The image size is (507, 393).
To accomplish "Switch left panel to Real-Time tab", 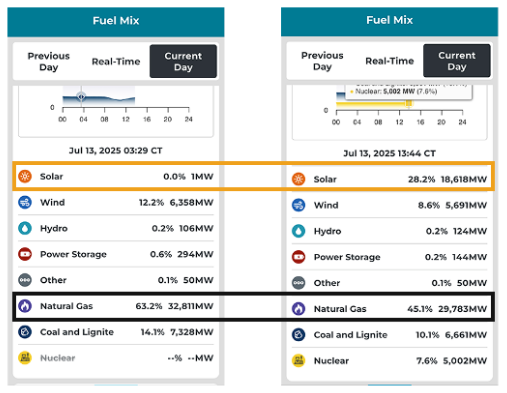I will point(116,61).
